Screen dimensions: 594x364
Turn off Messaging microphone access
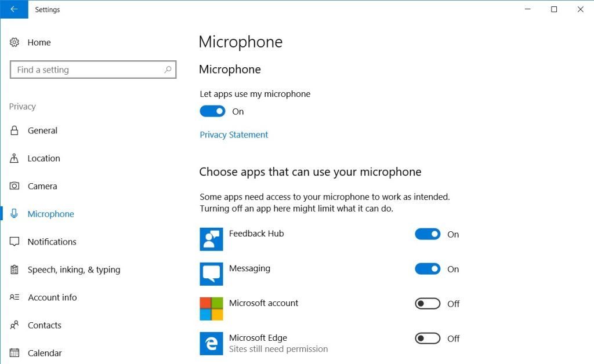(x=427, y=269)
